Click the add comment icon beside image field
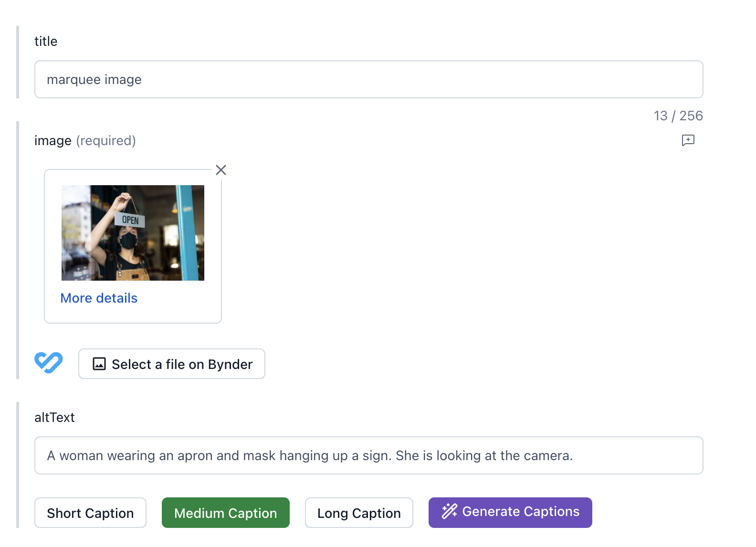 pyautogui.click(x=688, y=140)
